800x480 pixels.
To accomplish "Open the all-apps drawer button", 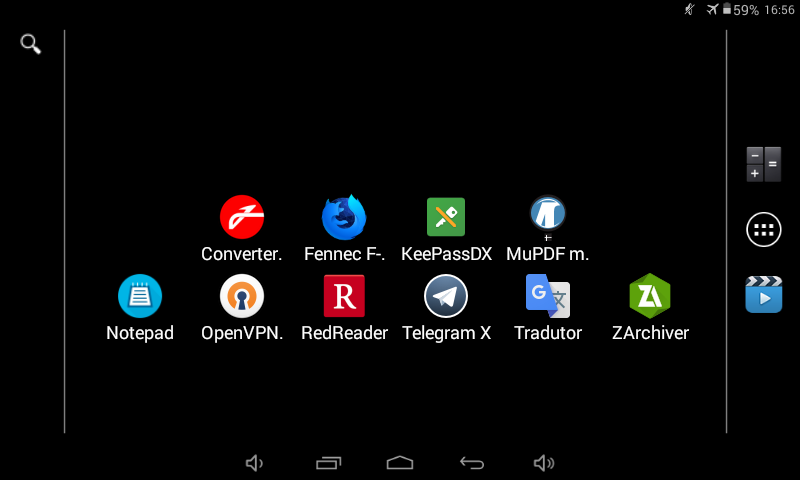I will (x=764, y=230).
